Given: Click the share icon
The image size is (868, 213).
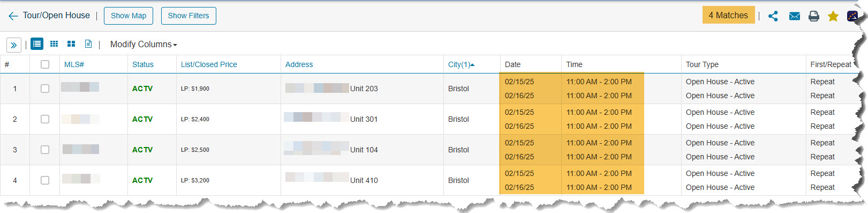Looking at the screenshot, I should coord(773,16).
